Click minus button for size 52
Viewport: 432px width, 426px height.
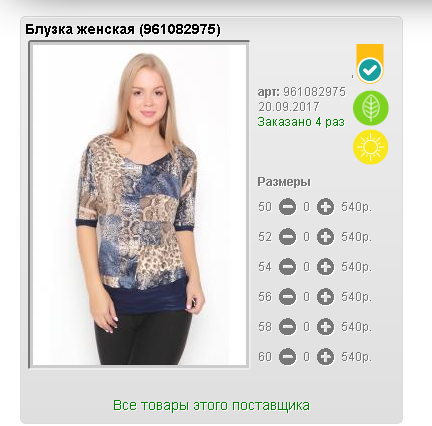click(287, 237)
